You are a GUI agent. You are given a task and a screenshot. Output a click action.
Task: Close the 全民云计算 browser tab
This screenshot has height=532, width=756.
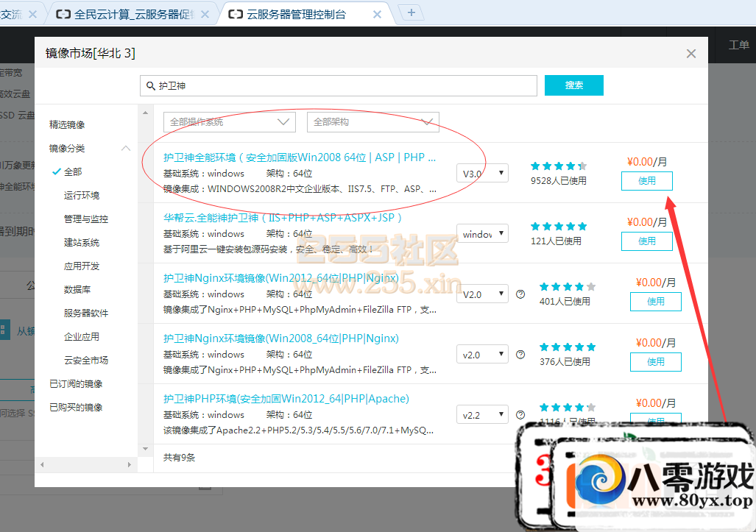pyautogui.click(x=205, y=15)
